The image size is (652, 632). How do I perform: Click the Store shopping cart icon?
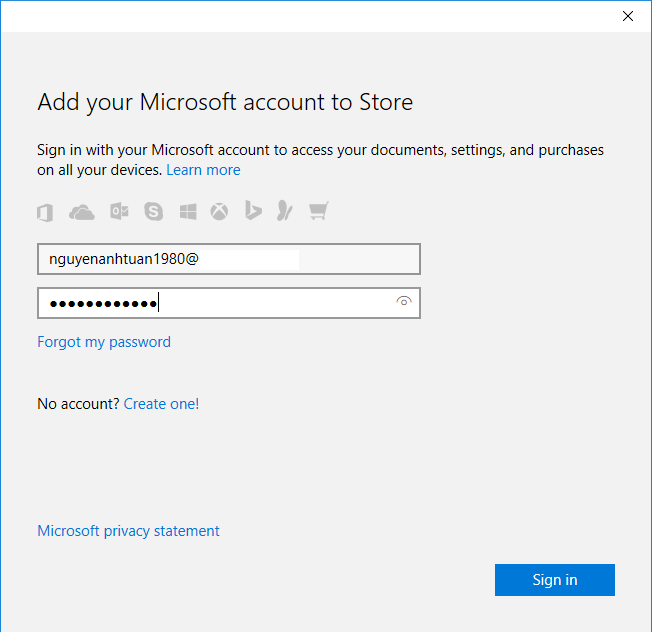[319, 211]
